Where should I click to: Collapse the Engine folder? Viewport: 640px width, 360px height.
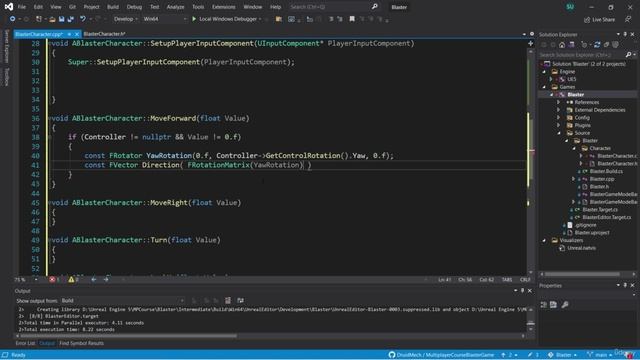(544, 71)
